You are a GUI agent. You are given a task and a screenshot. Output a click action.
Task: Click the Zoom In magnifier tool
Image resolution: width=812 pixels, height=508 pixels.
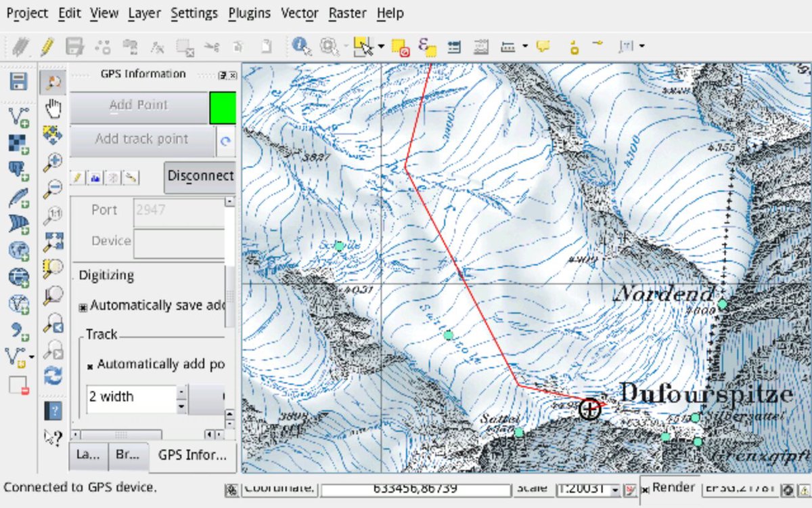(x=53, y=163)
